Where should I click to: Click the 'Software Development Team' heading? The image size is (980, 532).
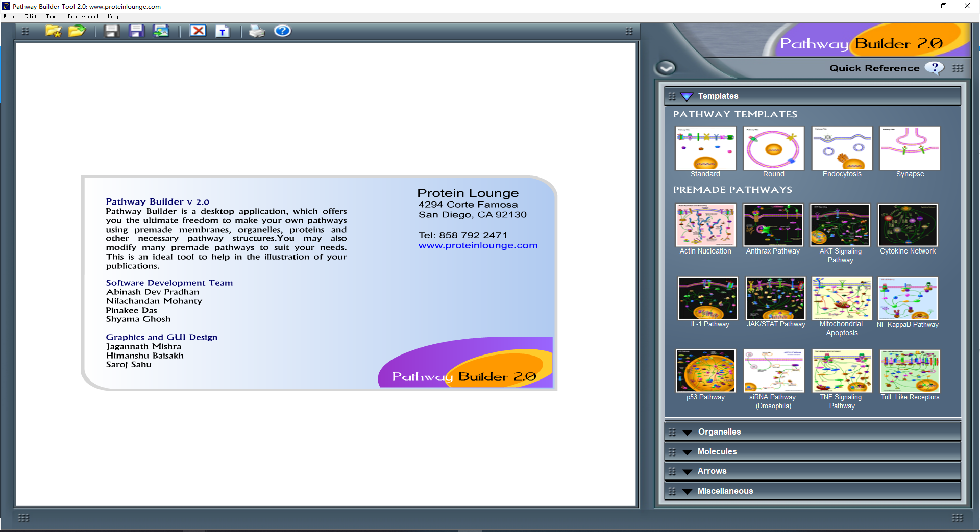click(x=169, y=283)
